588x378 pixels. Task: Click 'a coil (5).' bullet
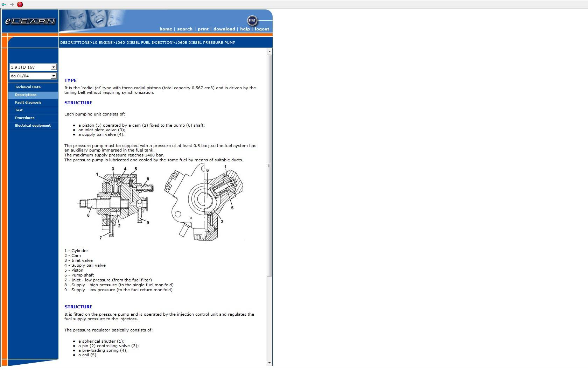click(88, 355)
